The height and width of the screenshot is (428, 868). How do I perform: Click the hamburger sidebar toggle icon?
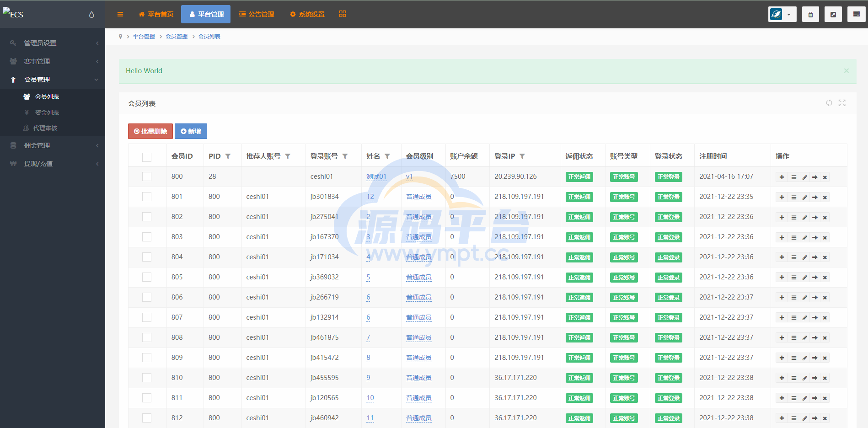[120, 14]
